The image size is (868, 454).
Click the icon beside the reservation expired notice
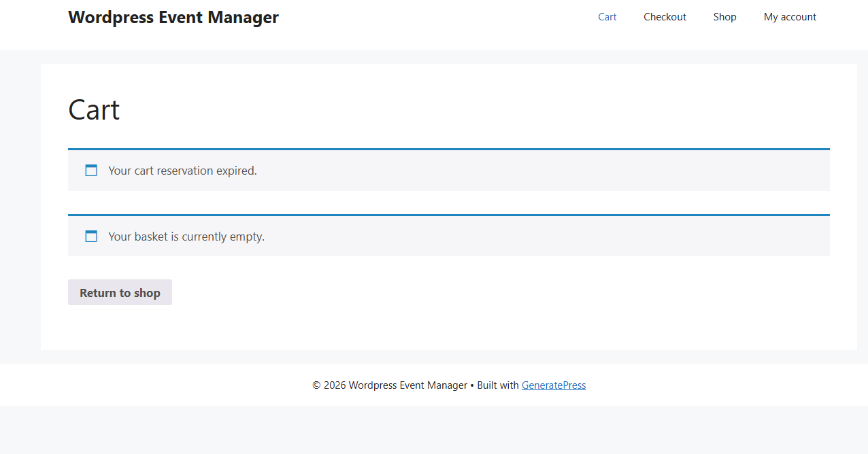point(91,171)
